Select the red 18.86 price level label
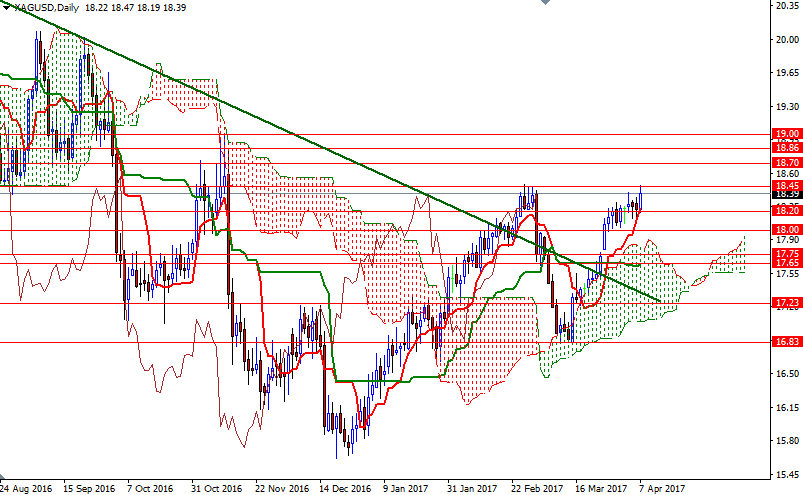This screenshot has width=803, height=495. (x=787, y=148)
